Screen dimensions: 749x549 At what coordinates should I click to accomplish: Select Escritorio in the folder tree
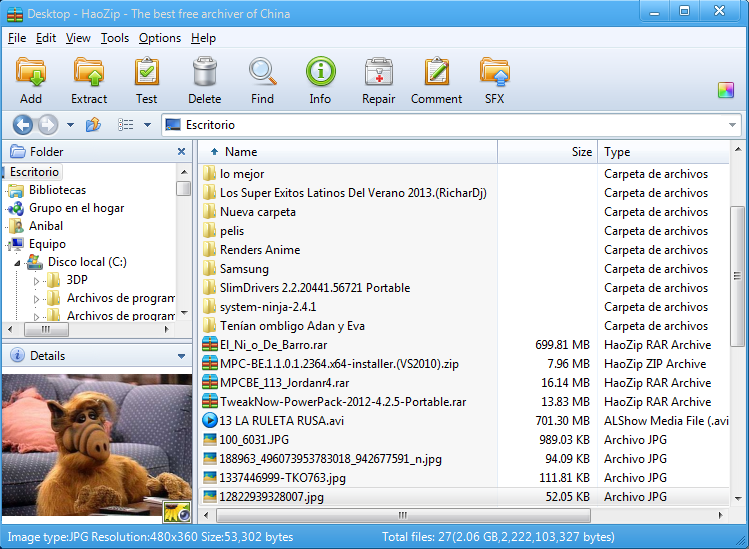tap(34, 172)
